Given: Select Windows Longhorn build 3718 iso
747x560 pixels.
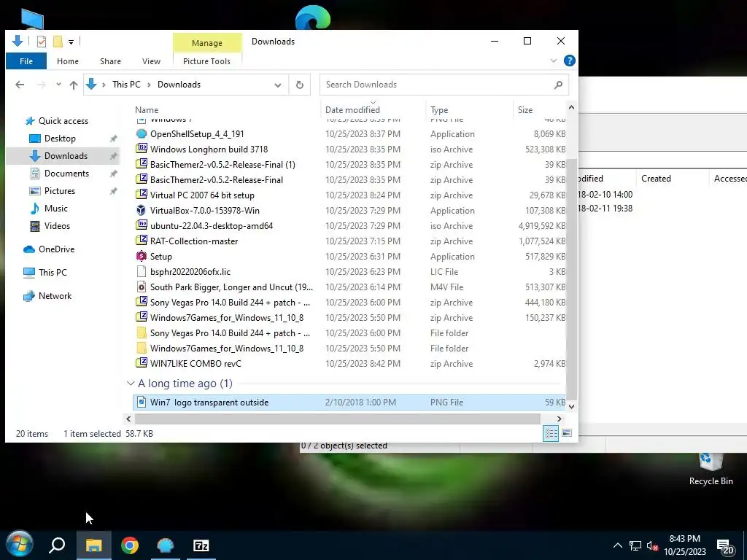Looking at the screenshot, I should (349, 149).
